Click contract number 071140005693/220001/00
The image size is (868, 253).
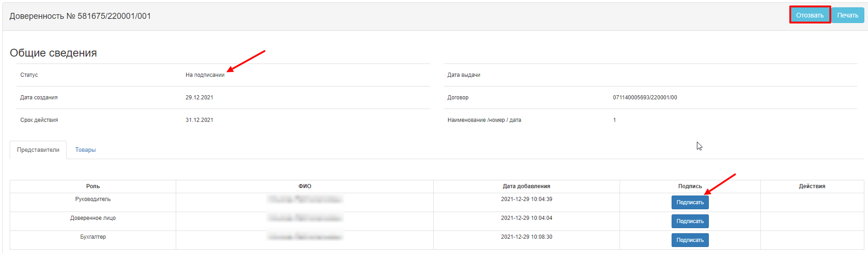pos(644,98)
